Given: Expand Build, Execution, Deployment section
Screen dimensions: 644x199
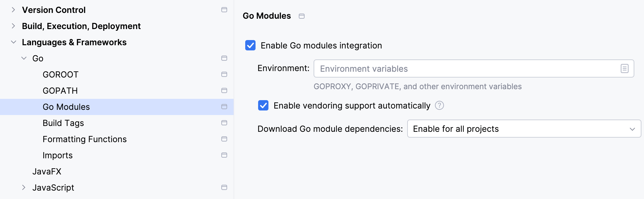Looking at the screenshot, I should [x=13, y=26].
